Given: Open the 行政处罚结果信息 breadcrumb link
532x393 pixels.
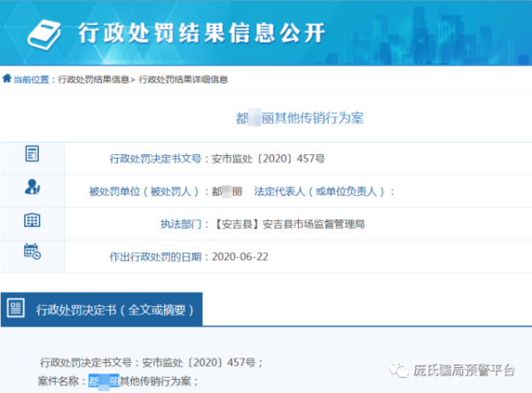Looking at the screenshot, I should click(93, 80).
